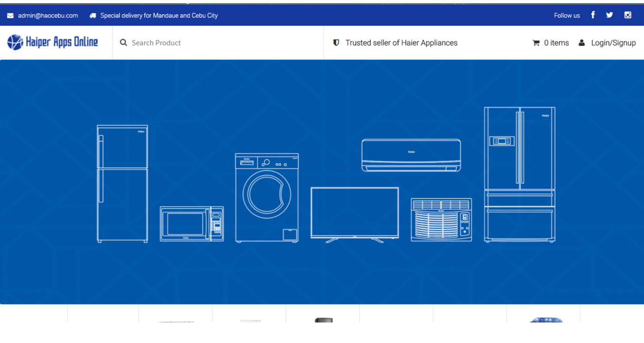Select the window air conditioner outline
Image resolution: width=644 pixels, height=343 pixels.
point(442,220)
